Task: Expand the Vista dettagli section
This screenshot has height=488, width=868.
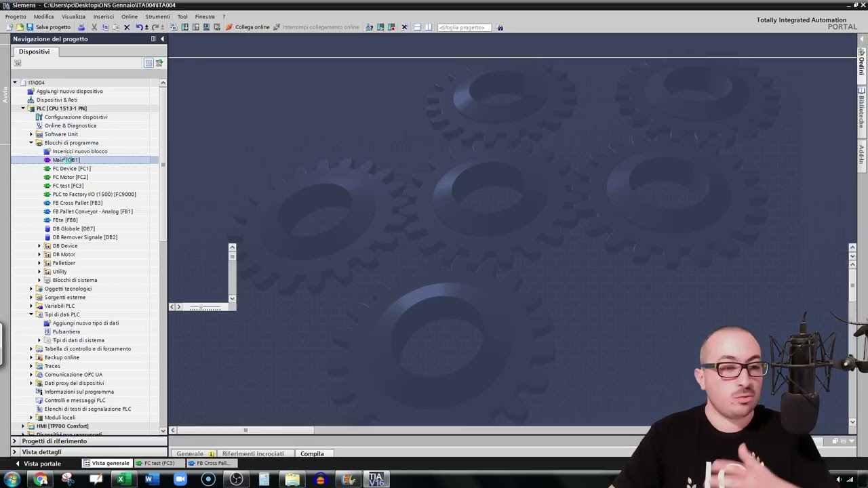Action: click(14, 452)
